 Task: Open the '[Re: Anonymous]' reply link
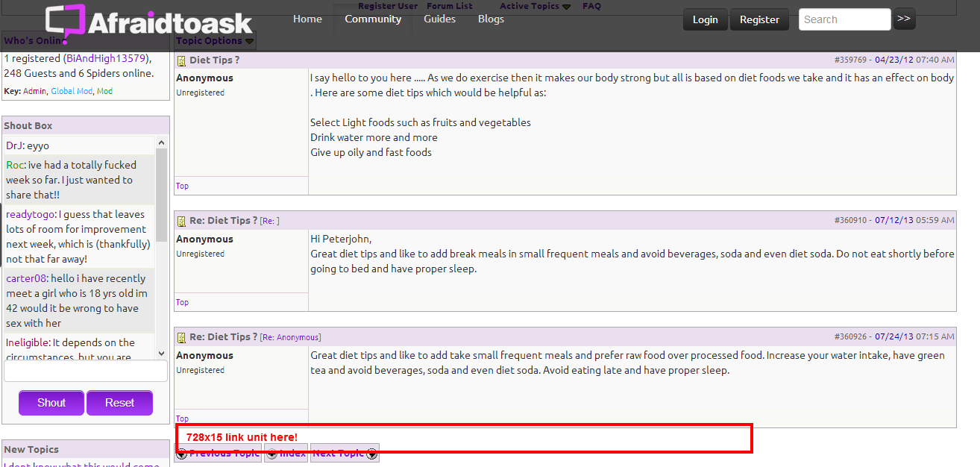(x=291, y=337)
